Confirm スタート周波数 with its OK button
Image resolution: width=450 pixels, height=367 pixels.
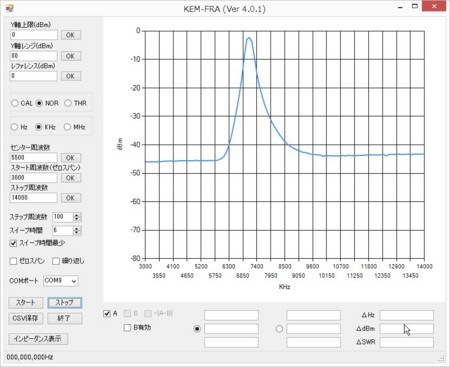[71, 178]
